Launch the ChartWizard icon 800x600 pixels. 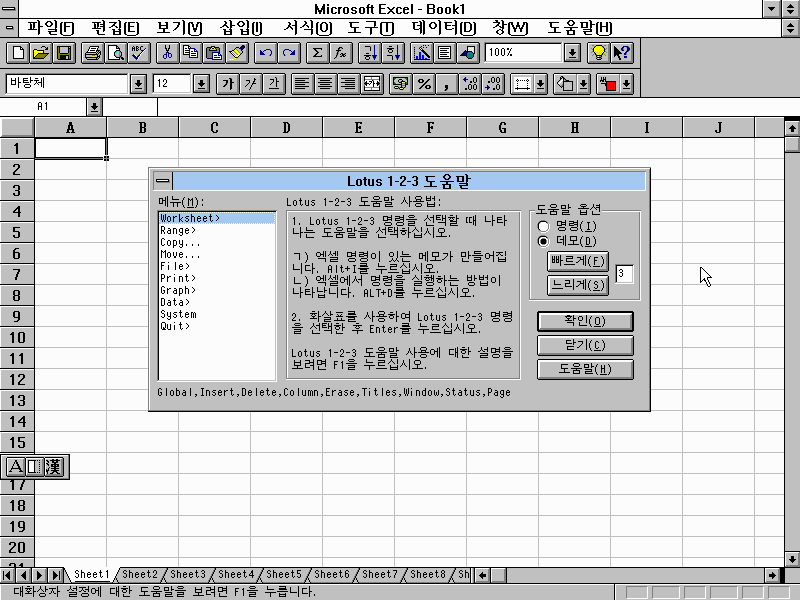pos(421,53)
